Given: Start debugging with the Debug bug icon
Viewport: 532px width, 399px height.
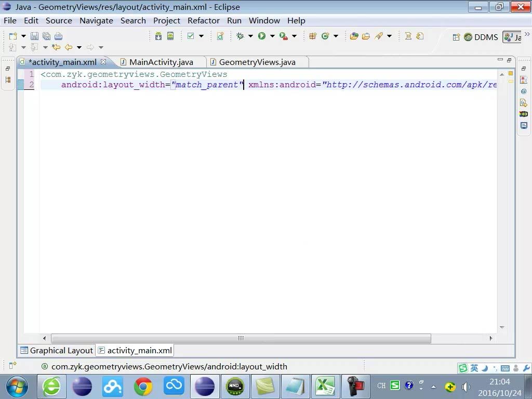Looking at the screenshot, I should pos(240,36).
